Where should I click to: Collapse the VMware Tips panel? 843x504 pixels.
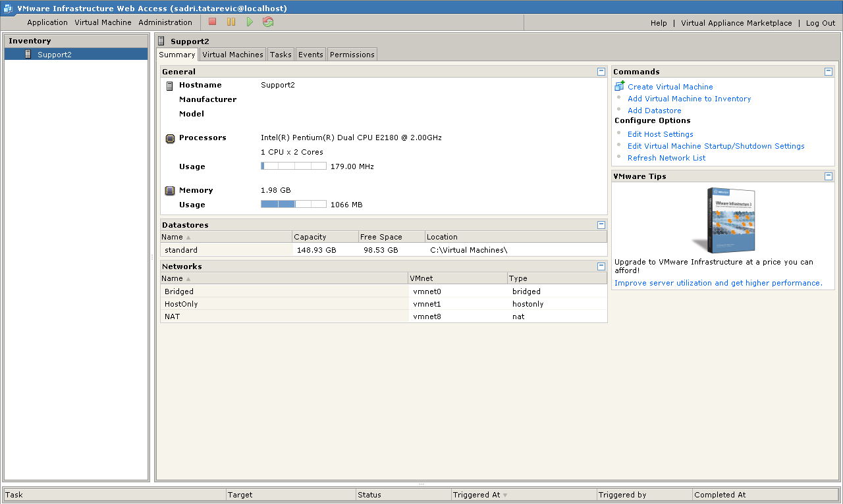pyautogui.click(x=829, y=176)
